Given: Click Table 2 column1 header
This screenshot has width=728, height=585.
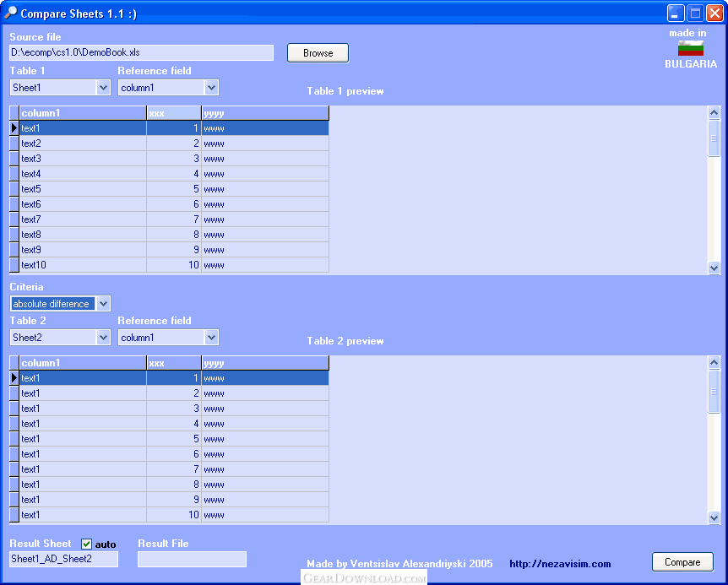Looking at the screenshot, I should point(83,363).
